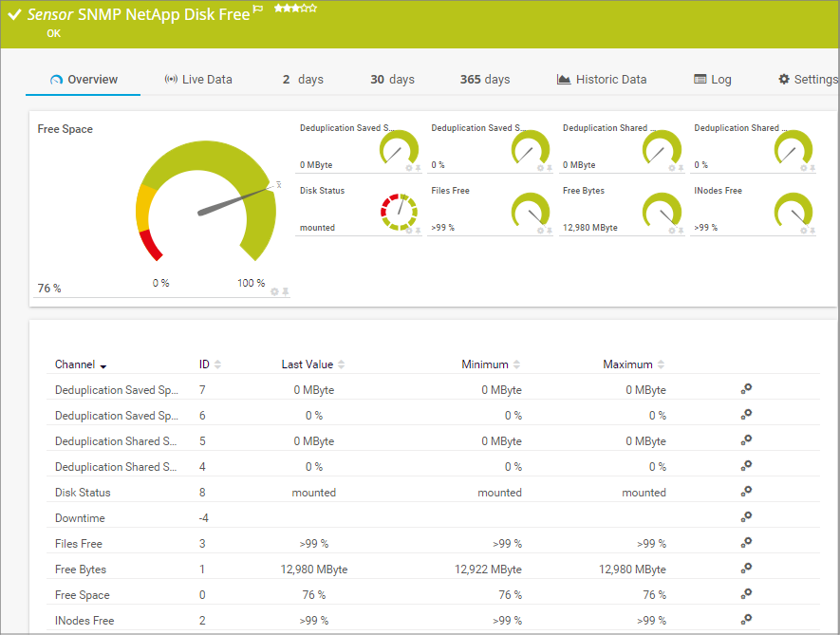840x635 pixels.
Task: Open channel settings for Disk Status row
Action: pyautogui.click(x=747, y=491)
